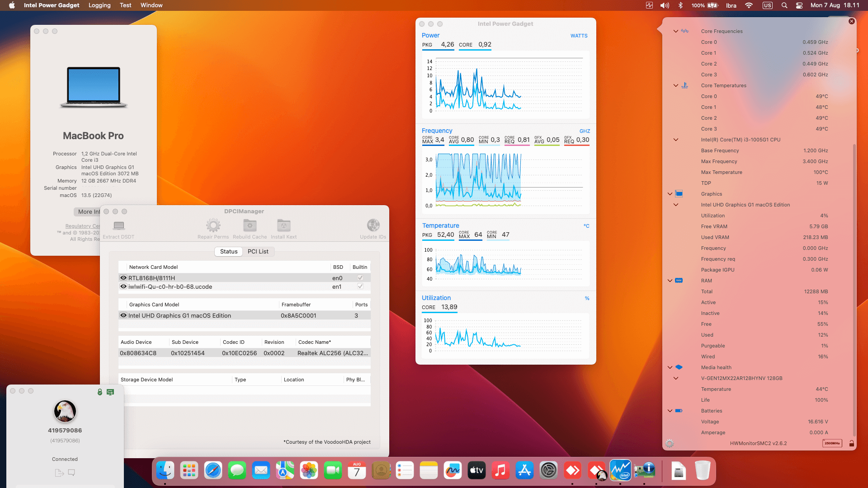Open the Test menu
Viewport: 868px width, 488px height.
(126, 5)
